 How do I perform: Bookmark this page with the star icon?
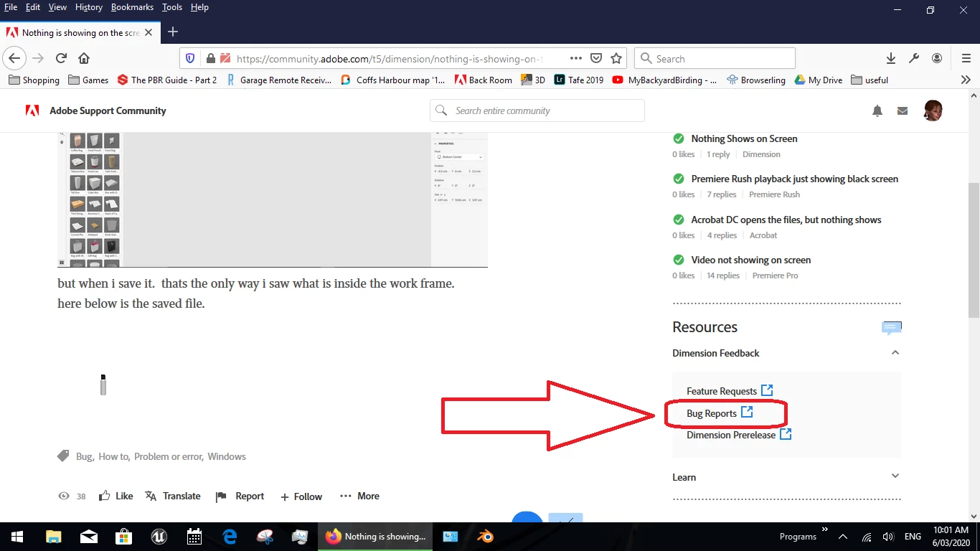616,59
